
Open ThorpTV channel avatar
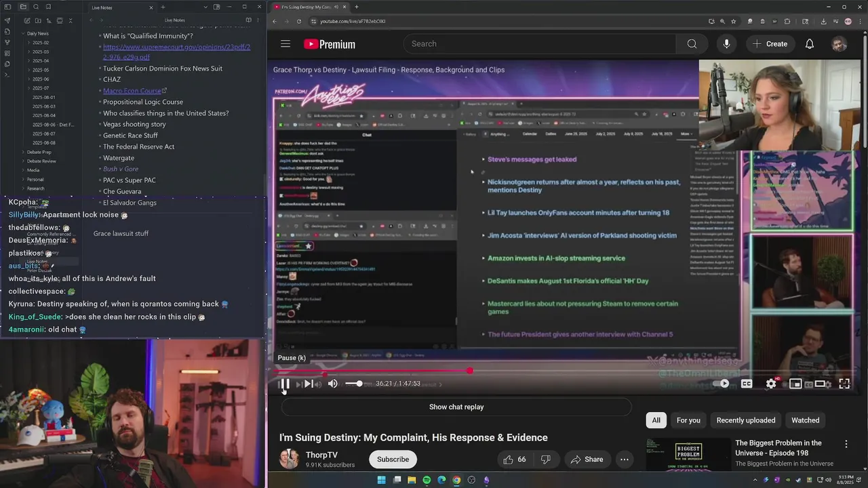click(290, 459)
